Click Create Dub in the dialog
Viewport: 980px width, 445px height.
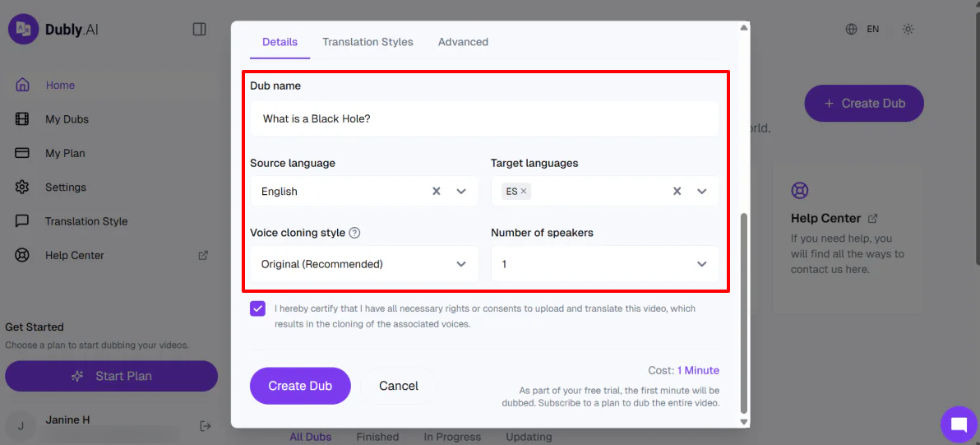(x=300, y=386)
